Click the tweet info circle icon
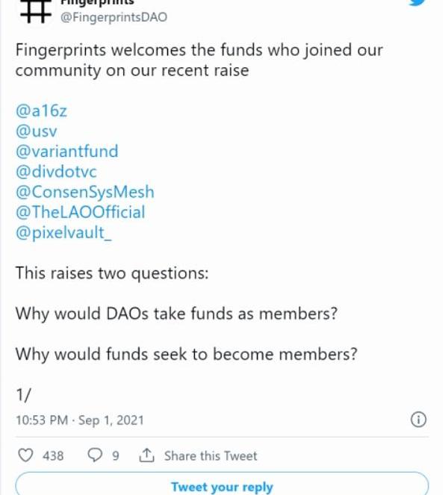 pyautogui.click(x=419, y=420)
